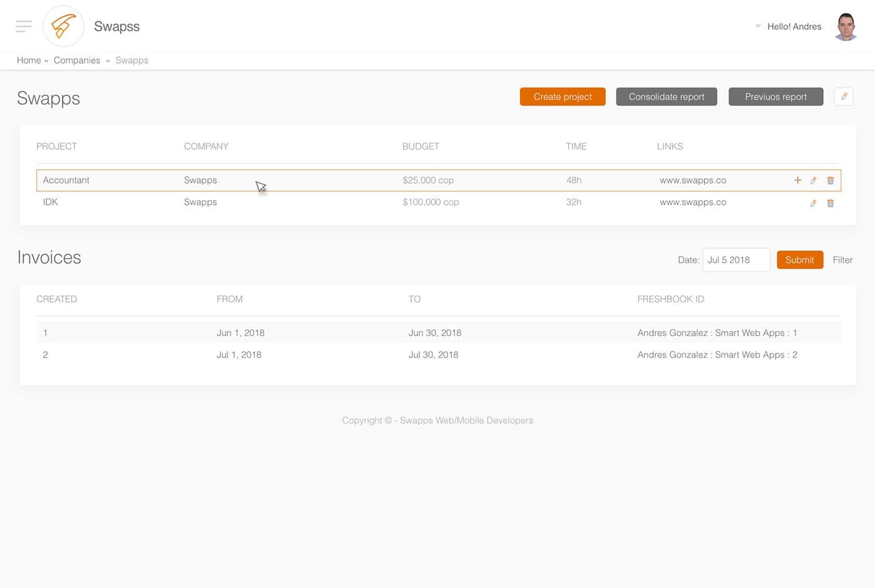The width and height of the screenshot is (875, 588).
Task: Click the Swapss logo
Action: click(x=64, y=26)
